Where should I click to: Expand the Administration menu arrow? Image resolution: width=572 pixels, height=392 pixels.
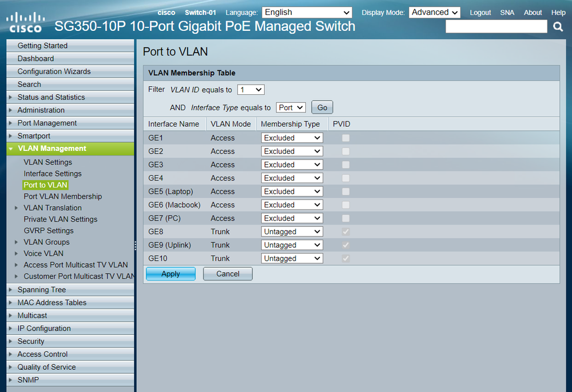pyautogui.click(x=10, y=110)
